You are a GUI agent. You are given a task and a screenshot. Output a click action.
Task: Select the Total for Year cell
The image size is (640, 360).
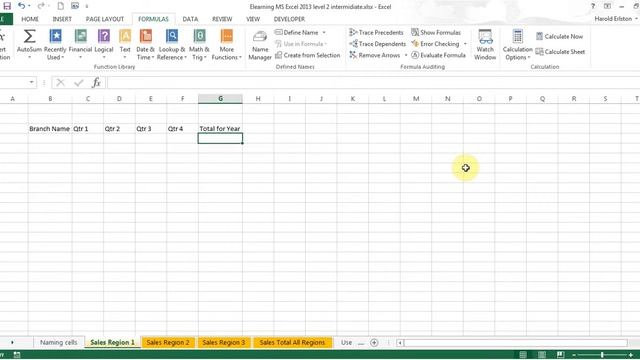[x=220, y=129]
